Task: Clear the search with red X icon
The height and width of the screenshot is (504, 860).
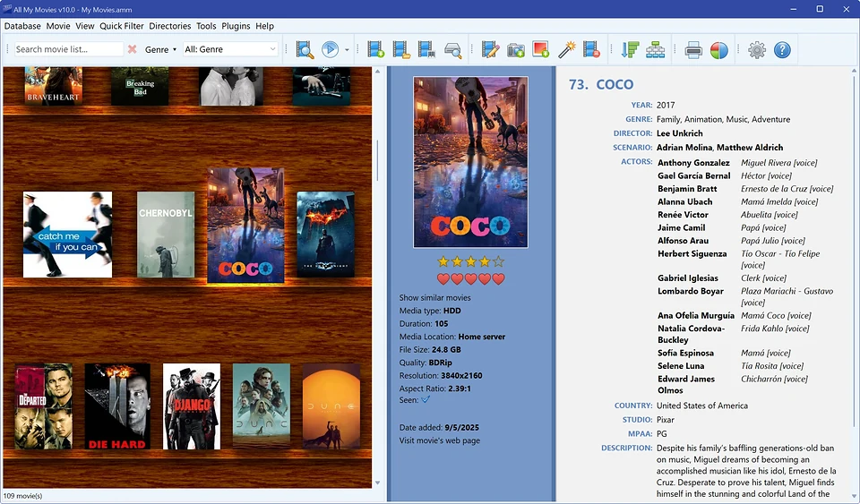Action: [133, 49]
